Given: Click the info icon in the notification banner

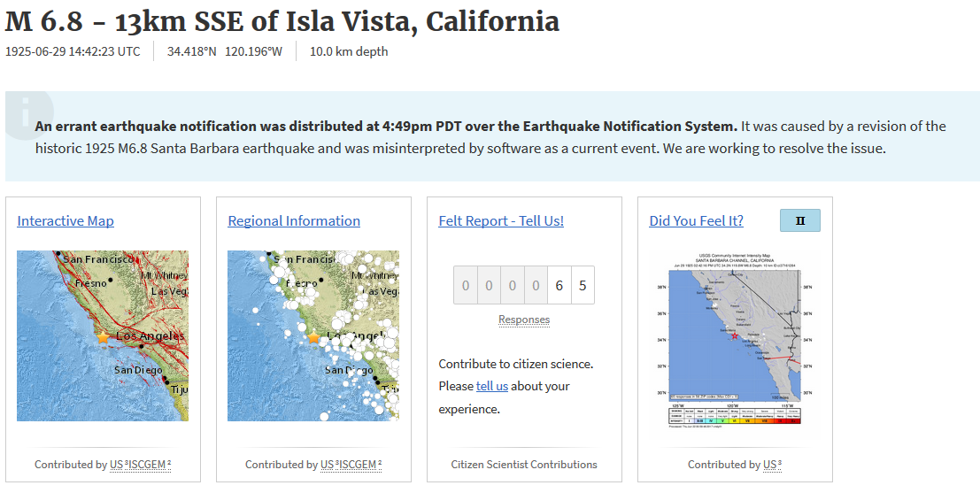Looking at the screenshot, I should 26,115.
